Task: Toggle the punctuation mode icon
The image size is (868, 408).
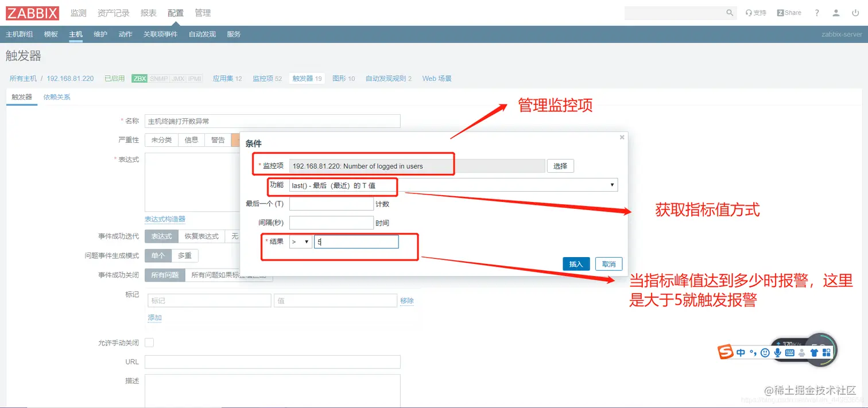Action: pyautogui.click(x=753, y=352)
